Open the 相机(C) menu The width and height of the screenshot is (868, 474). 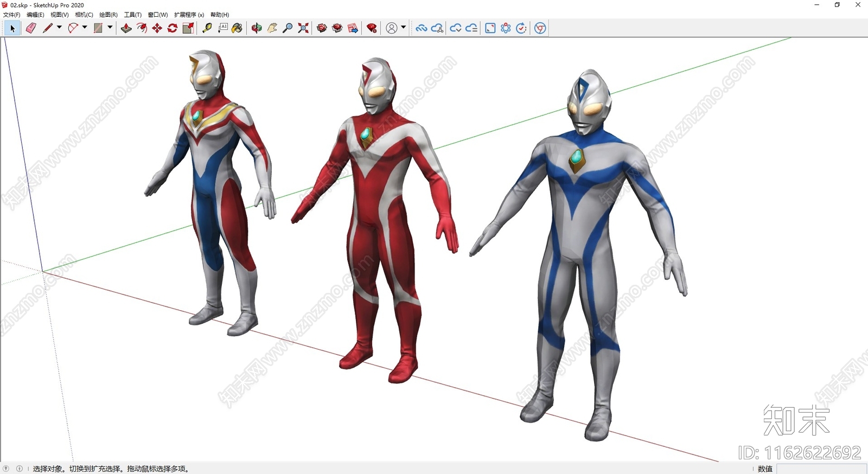(x=84, y=15)
